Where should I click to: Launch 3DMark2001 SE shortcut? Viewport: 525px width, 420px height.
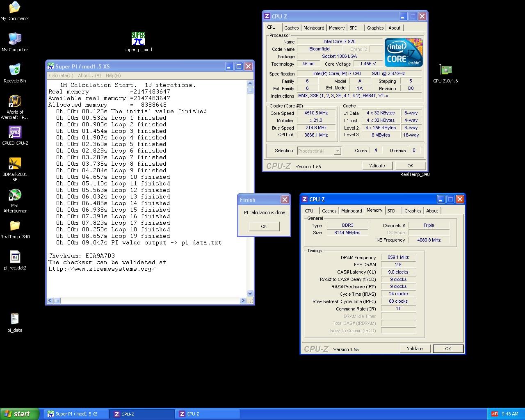[15, 169]
